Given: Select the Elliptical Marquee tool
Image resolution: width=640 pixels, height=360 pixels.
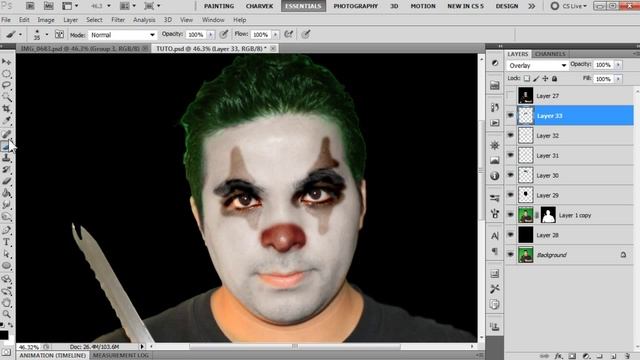Looking at the screenshot, I should (x=7, y=73).
